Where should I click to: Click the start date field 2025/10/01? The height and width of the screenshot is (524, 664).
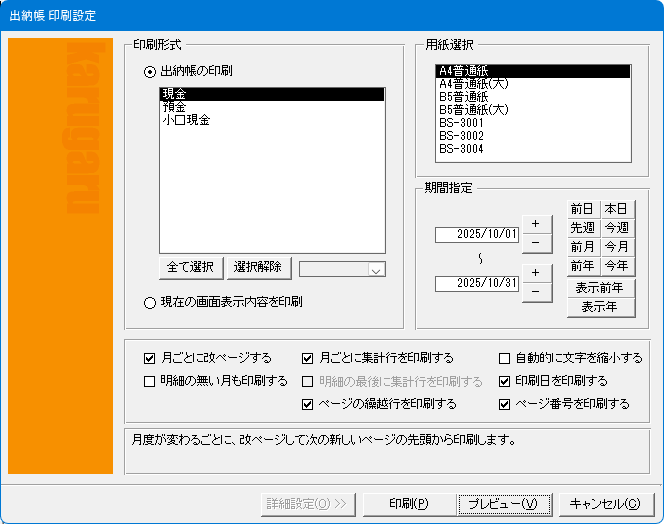[x=477, y=235]
